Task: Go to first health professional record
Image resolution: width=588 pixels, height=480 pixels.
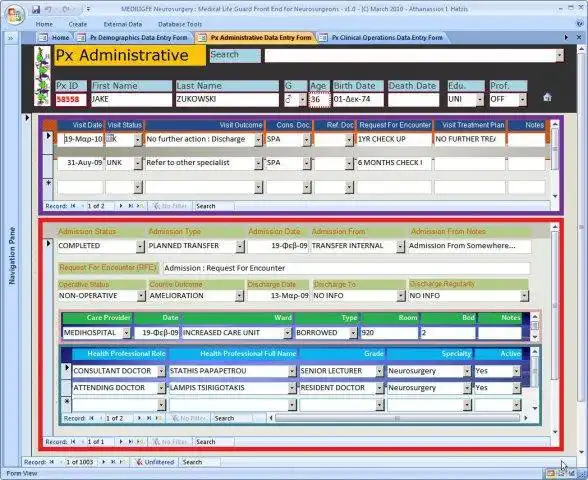Action: (92, 418)
